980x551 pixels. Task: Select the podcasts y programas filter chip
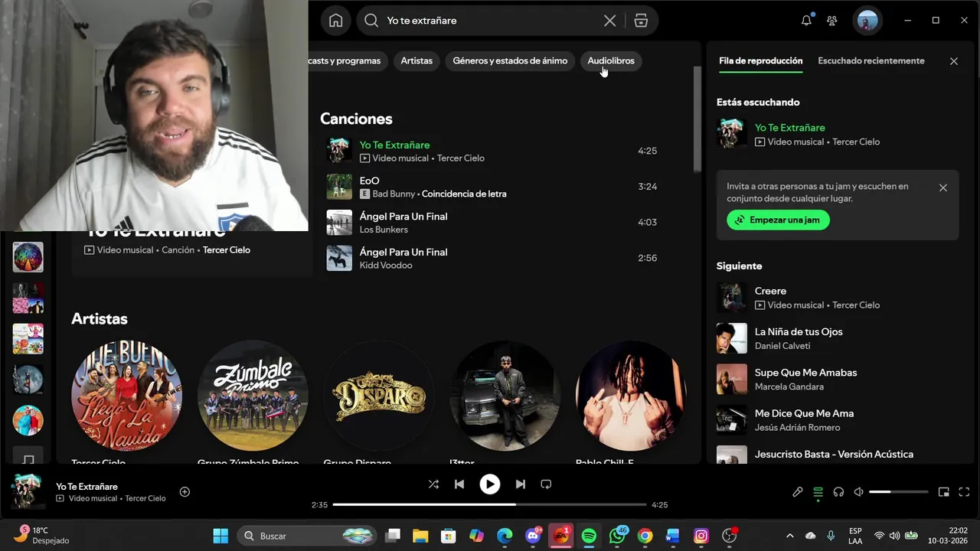coord(348,61)
